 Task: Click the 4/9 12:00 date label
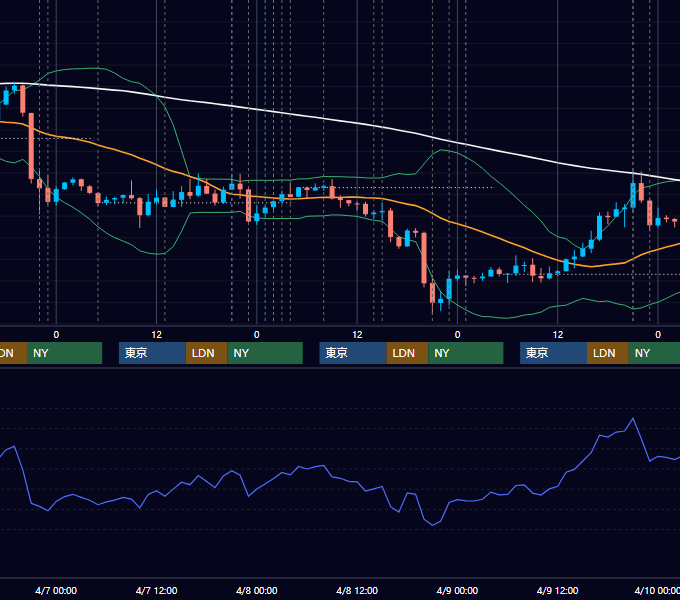(557, 590)
